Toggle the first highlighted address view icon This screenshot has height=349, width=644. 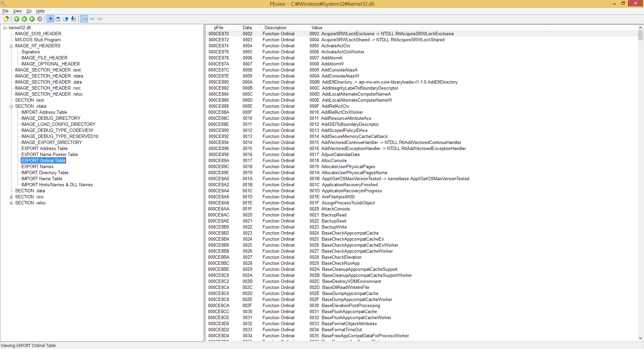[50, 19]
